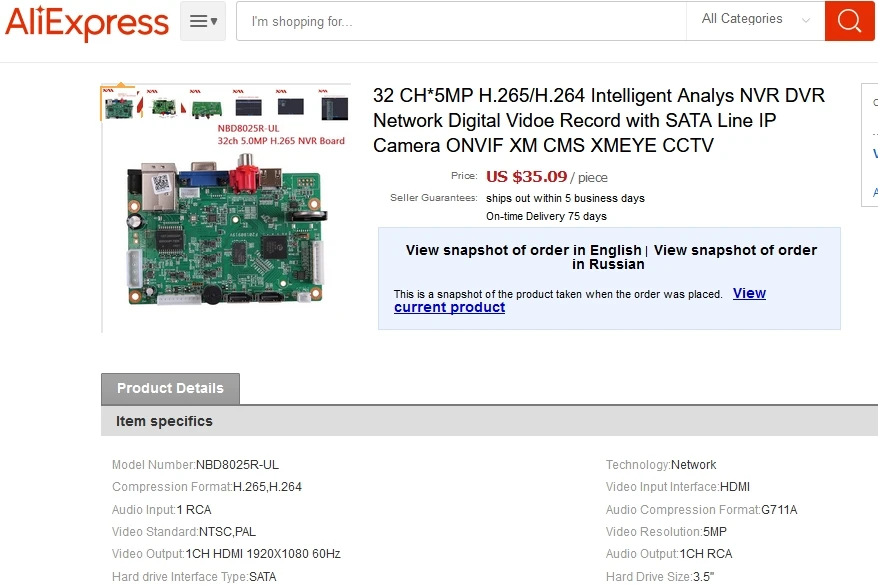Viewport: 878px width, 585px height.
Task: Click the product title text
Action: tap(599, 120)
